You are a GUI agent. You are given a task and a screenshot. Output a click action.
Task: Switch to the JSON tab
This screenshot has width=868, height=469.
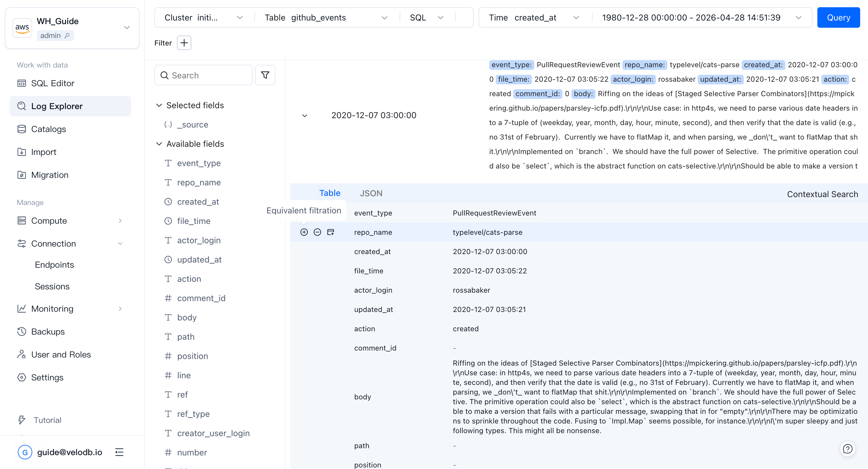371,194
